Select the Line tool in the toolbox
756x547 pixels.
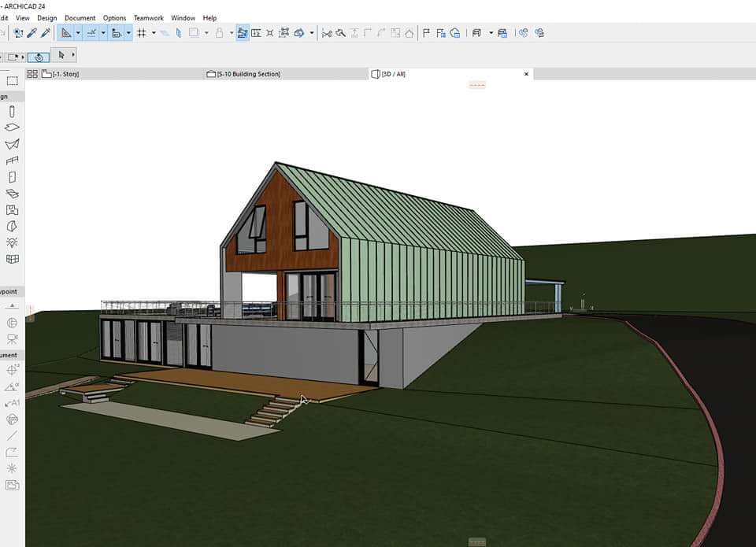(x=12, y=435)
